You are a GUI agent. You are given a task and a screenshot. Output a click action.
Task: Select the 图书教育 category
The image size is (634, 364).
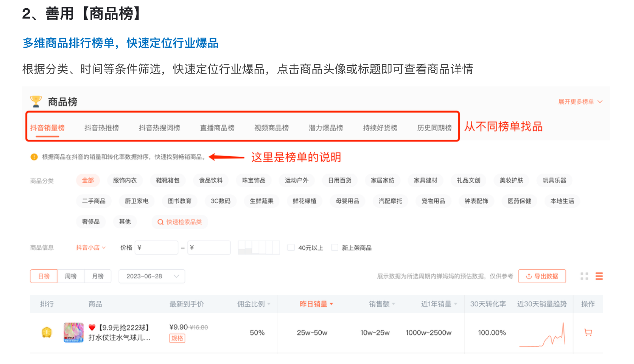tap(180, 201)
